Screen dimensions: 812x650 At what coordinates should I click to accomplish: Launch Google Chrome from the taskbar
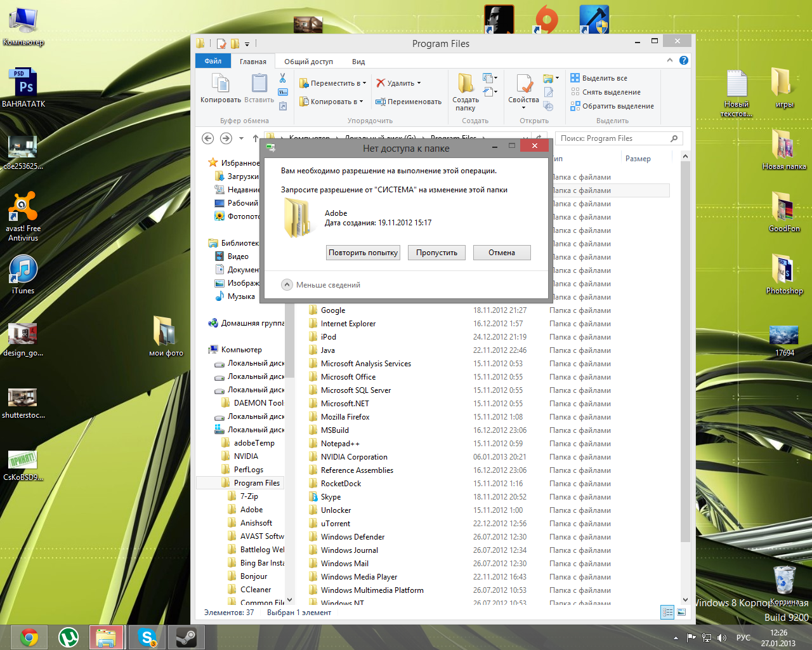[x=29, y=637]
